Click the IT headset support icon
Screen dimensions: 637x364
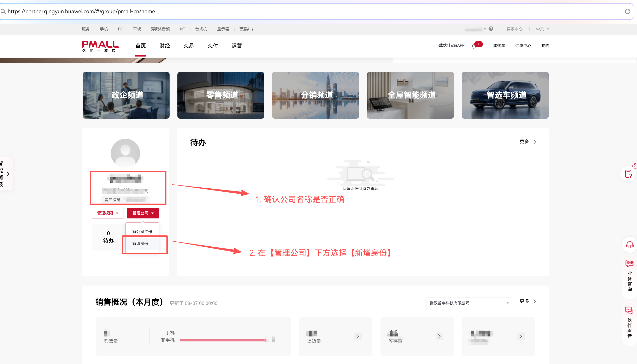click(630, 245)
